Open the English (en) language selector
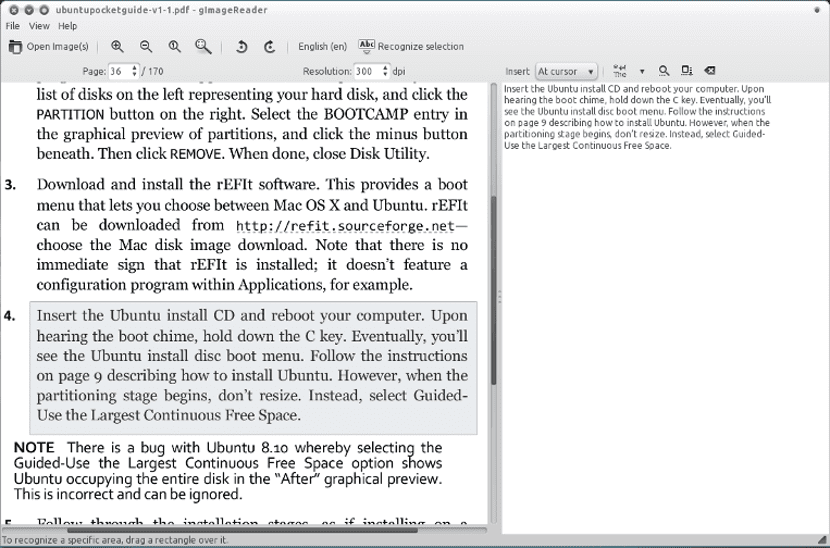Image resolution: width=830 pixels, height=548 pixels. (x=322, y=47)
